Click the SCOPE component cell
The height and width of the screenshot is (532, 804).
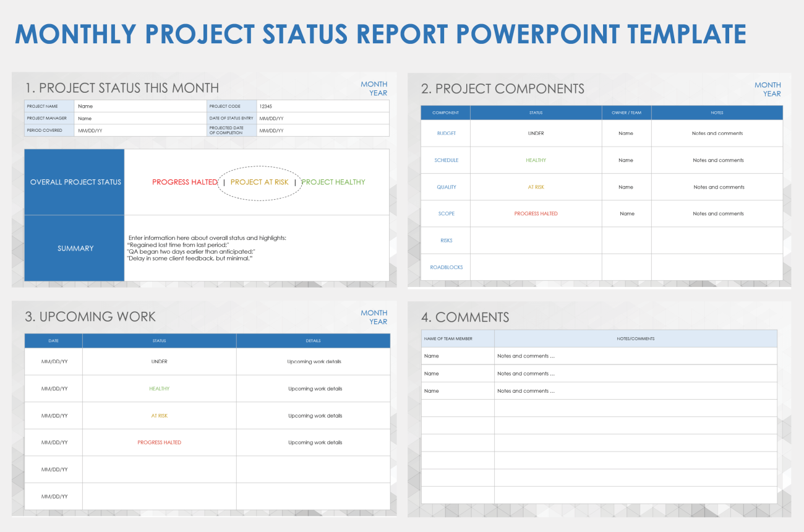pos(446,213)
